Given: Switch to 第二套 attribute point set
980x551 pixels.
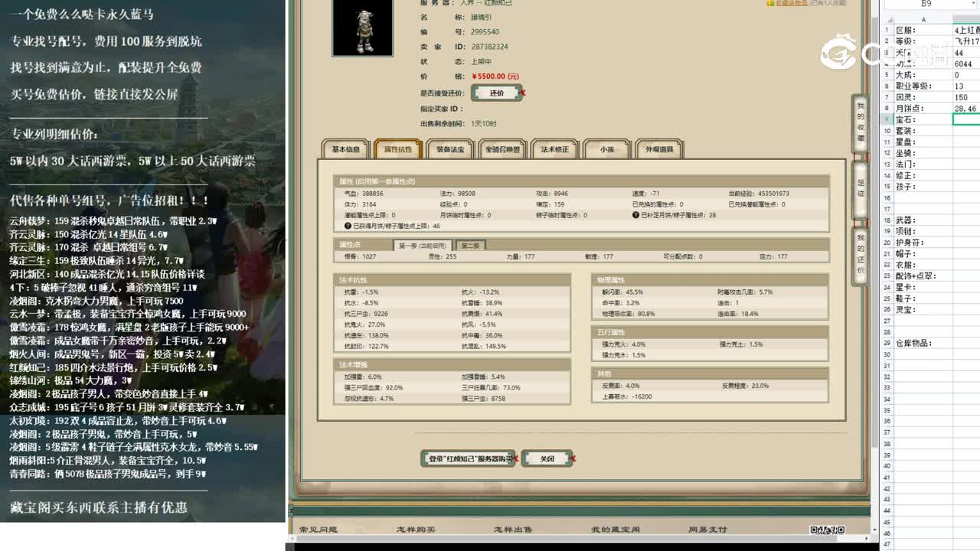Looking at the screenshot, I should [x=470, y=246].
